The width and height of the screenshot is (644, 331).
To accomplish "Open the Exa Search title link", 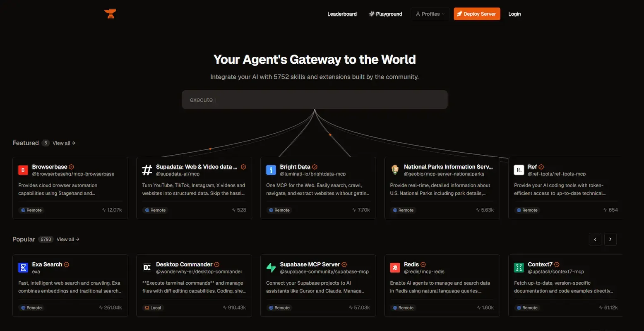I will (x=47, y=264).
